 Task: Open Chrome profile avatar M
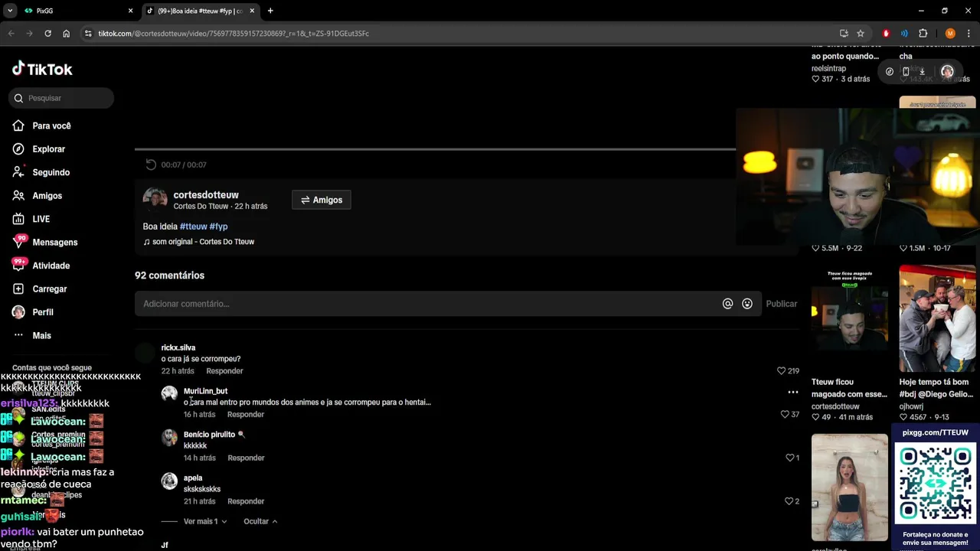point(950,34)
